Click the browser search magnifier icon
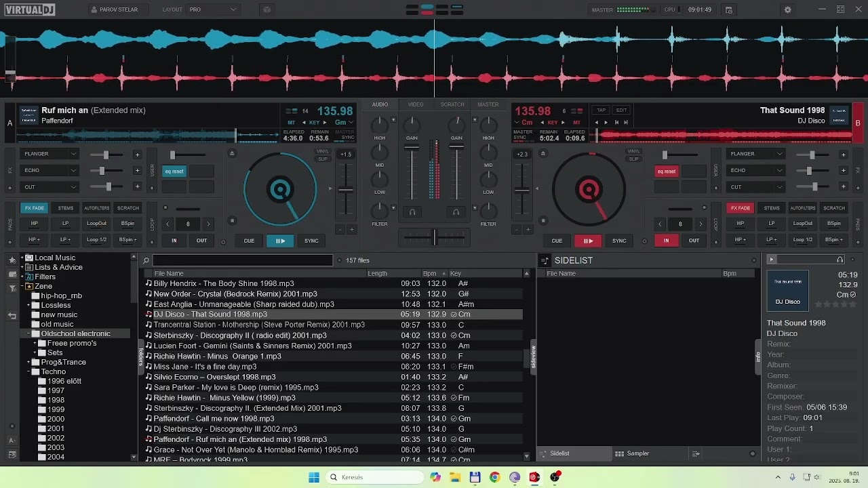 [x=146, y=260]
